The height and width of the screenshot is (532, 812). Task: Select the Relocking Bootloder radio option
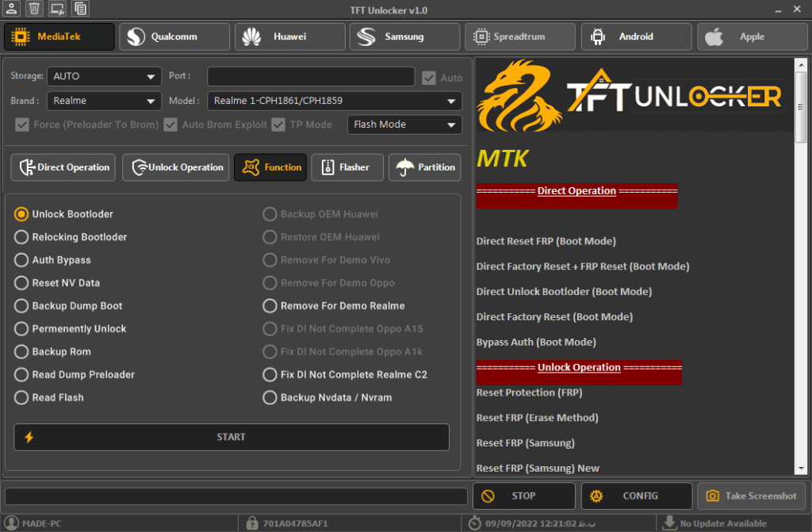coord(21,237)
